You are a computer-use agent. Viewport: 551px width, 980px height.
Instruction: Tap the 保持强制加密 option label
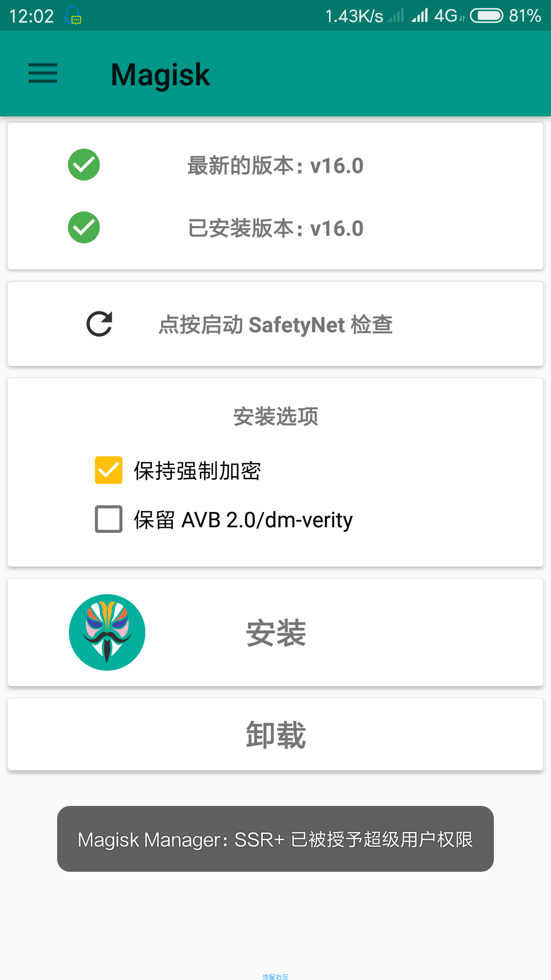(197, 471)
